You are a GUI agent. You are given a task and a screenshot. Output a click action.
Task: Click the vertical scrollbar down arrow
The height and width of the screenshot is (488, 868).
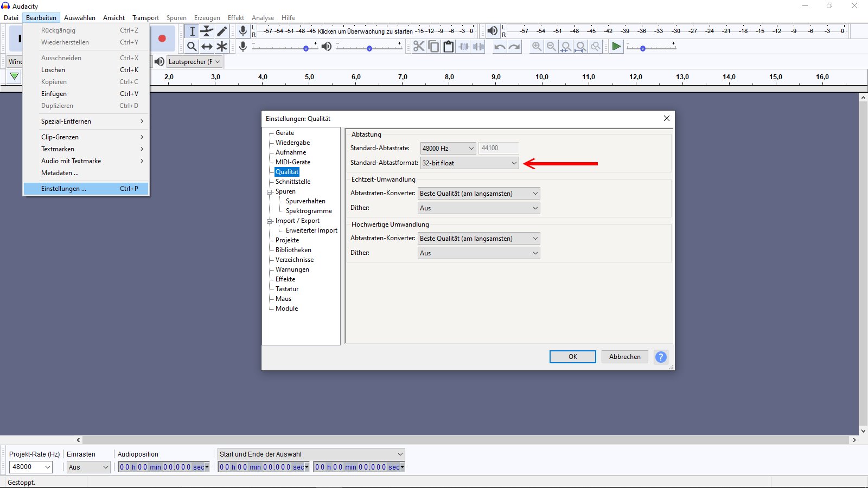click(x=863, y=431)
